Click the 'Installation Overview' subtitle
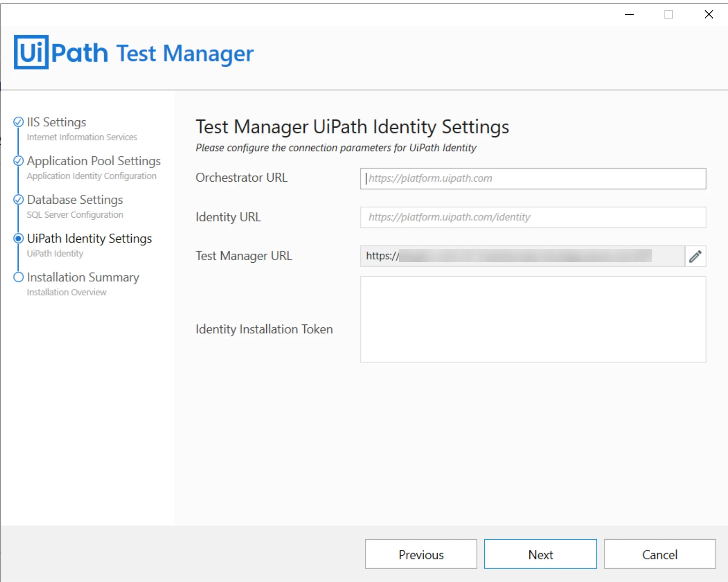The width and height of the screenshot is (728, 582). (67, 292)
